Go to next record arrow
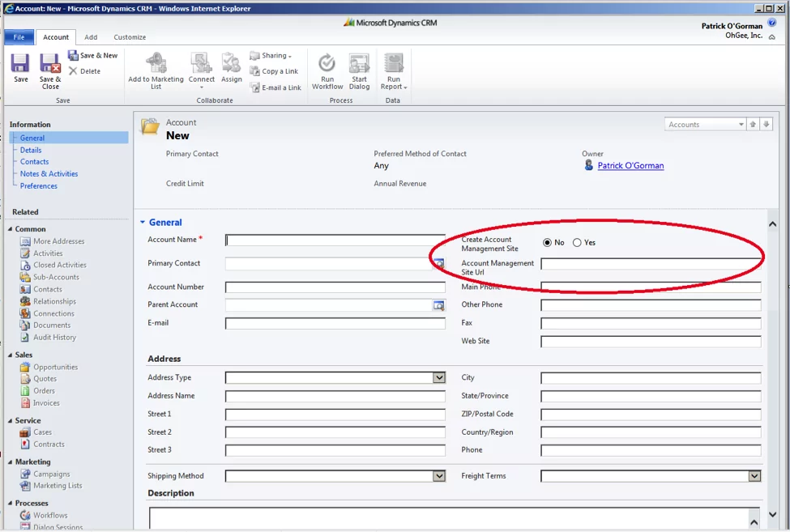The height and width of the screenshot is (532, 790). [767, 125]
